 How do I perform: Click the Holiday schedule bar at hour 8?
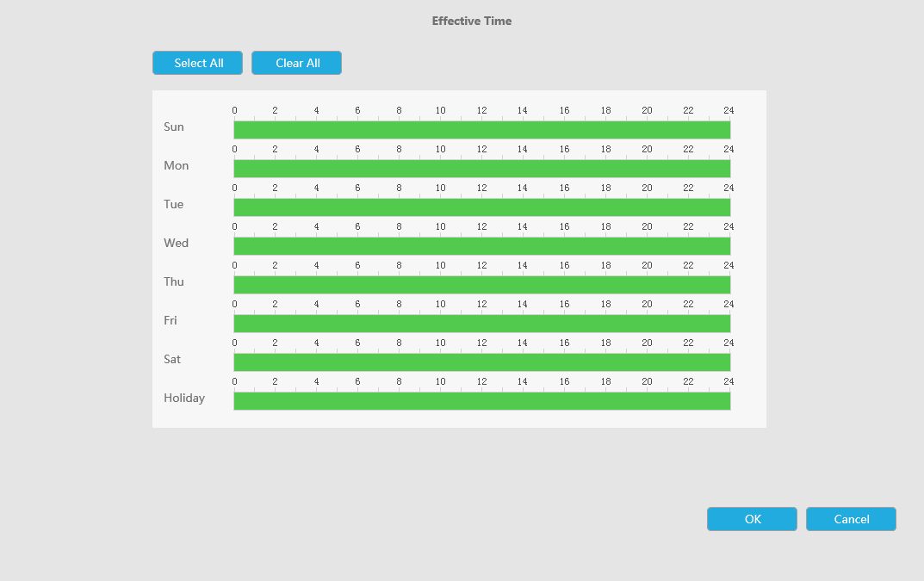click(400, 401)
